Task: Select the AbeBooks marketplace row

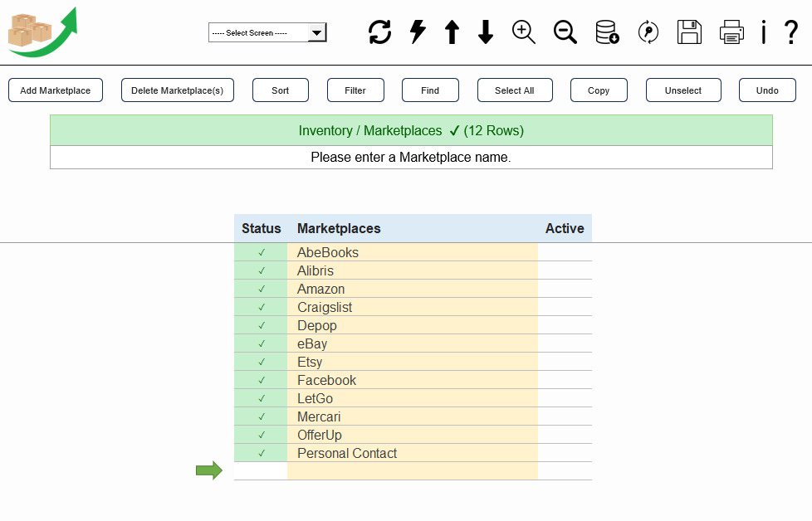Action: point(412,252)
